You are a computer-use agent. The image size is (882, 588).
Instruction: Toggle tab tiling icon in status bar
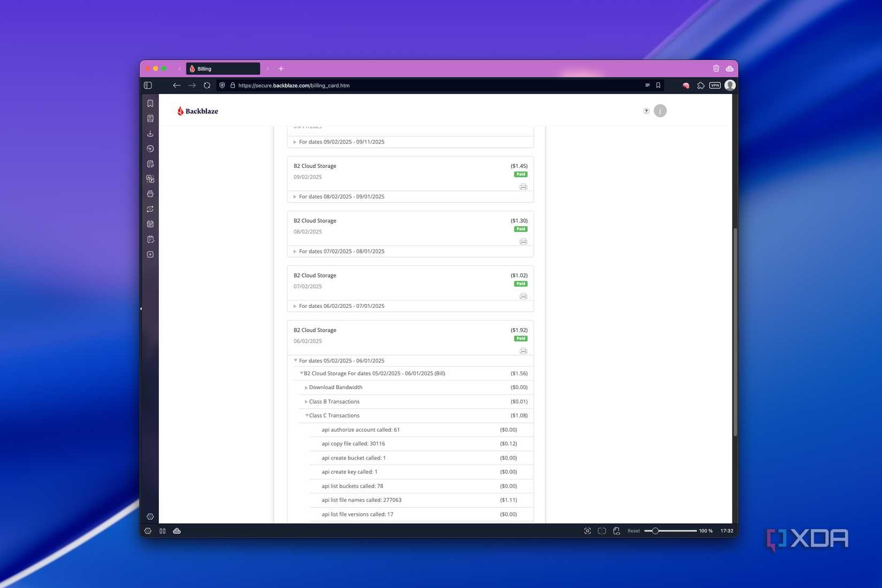coord(602,531)
